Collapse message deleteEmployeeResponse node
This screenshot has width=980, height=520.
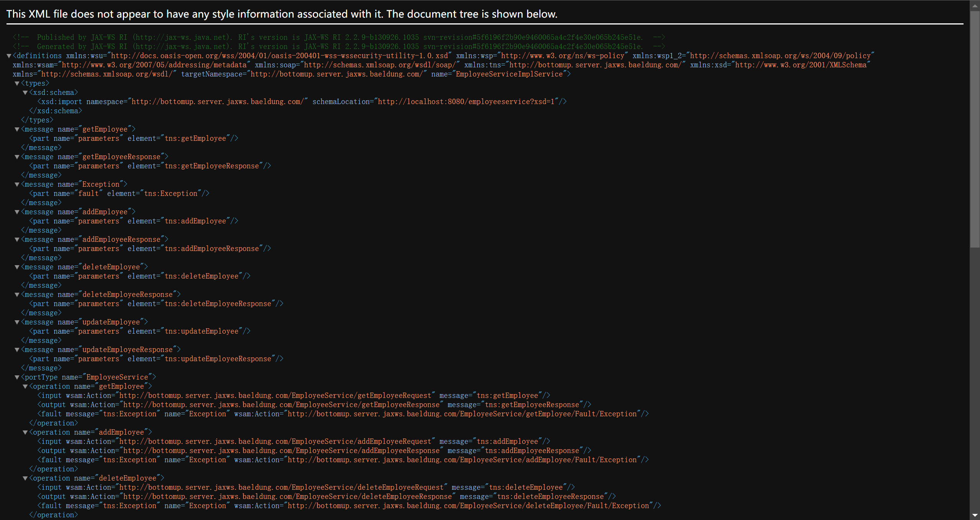17,295
